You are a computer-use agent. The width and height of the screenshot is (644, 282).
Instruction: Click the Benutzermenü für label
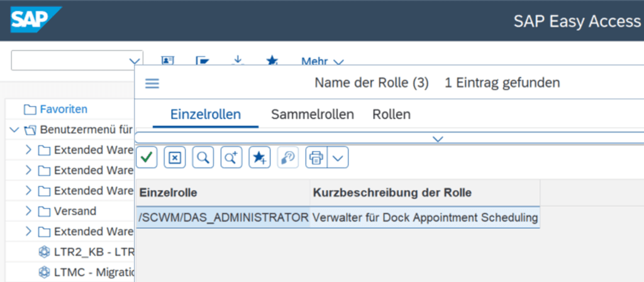pos(87,130)
